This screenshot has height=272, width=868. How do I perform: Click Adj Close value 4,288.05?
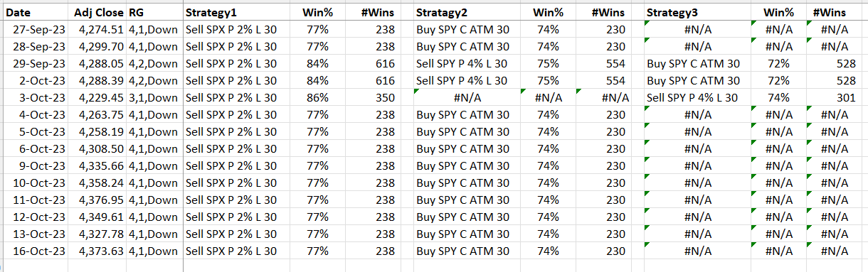point(97,64)
